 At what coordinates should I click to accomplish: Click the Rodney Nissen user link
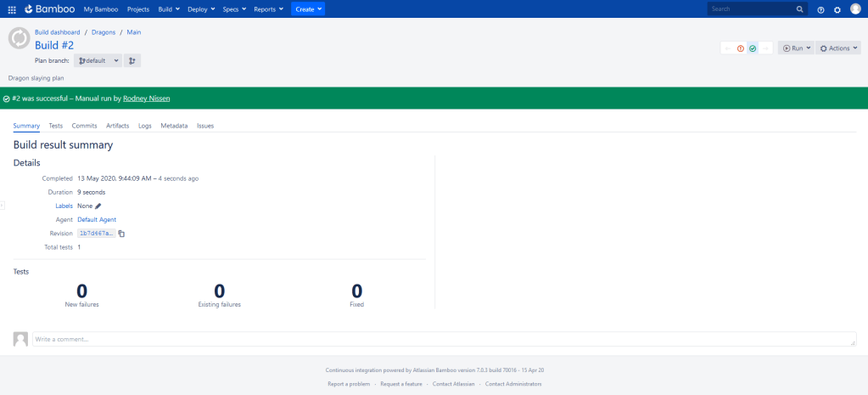[146, 99]
